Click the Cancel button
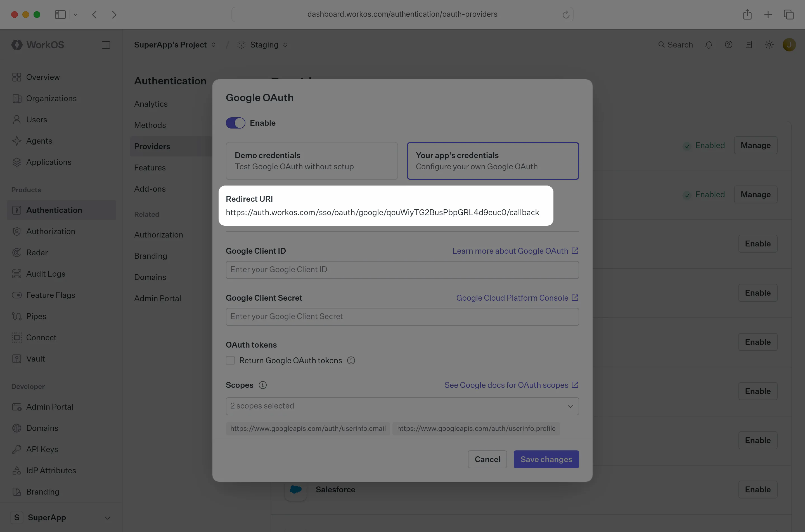Image resolution: width=805 pixels, height=532 pixels. click(x=487, y=459)
